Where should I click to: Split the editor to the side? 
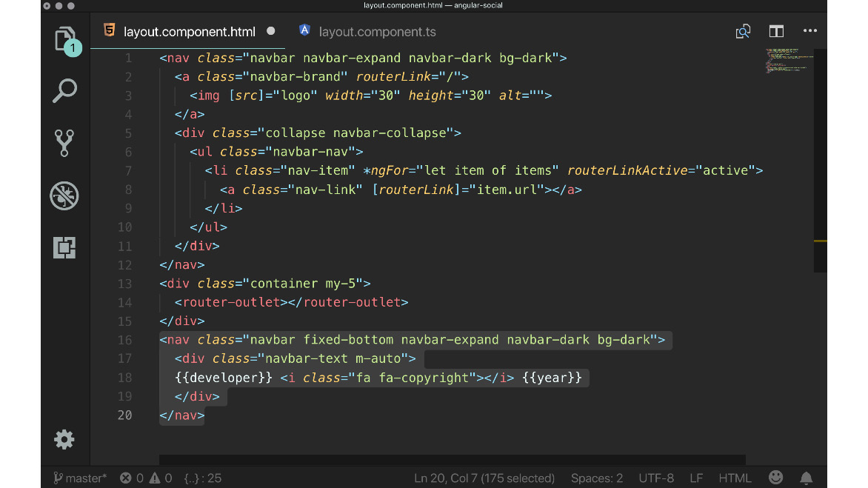coord(776,32)
